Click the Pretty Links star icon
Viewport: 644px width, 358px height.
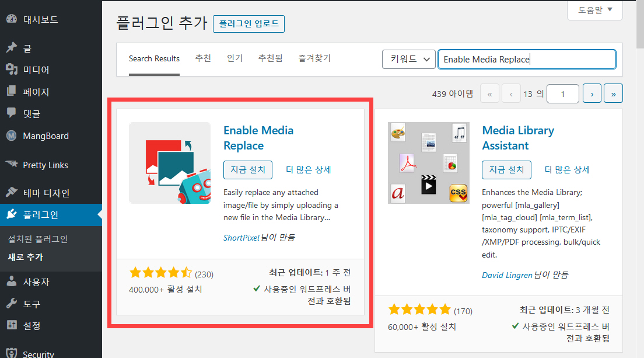click(x=12, y=165)
